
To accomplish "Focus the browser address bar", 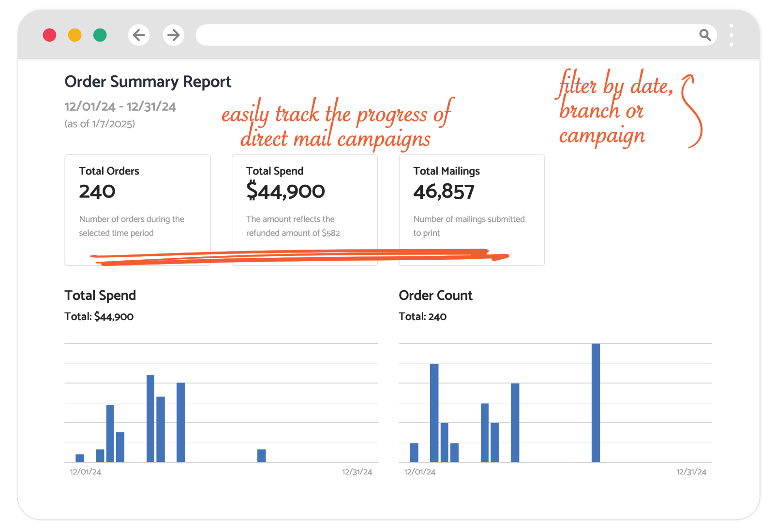I will click(x=456, y=35).
